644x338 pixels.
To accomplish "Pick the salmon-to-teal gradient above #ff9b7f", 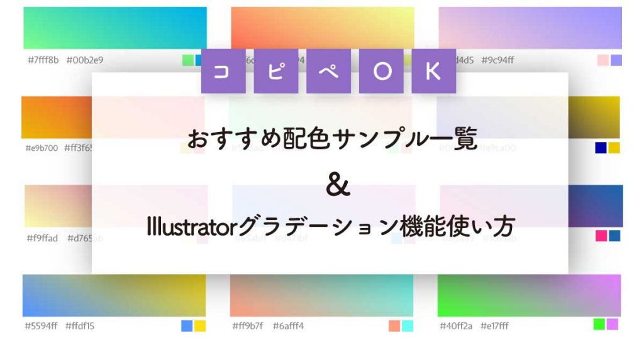I will (321, 295).
